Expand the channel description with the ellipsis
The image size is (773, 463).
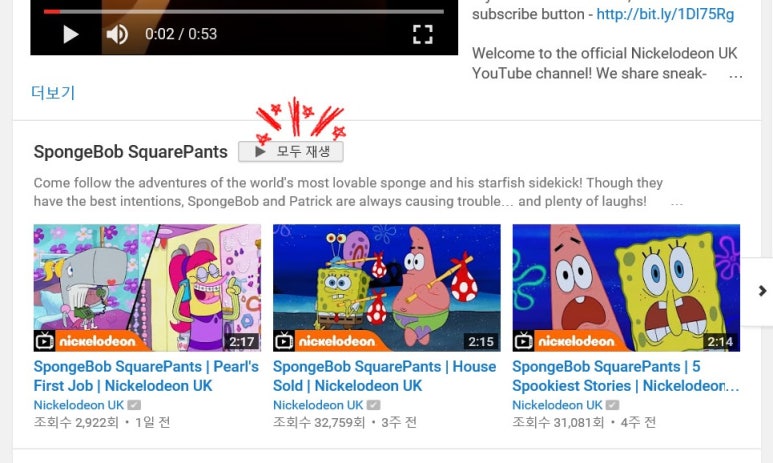(x=736, y=76)
